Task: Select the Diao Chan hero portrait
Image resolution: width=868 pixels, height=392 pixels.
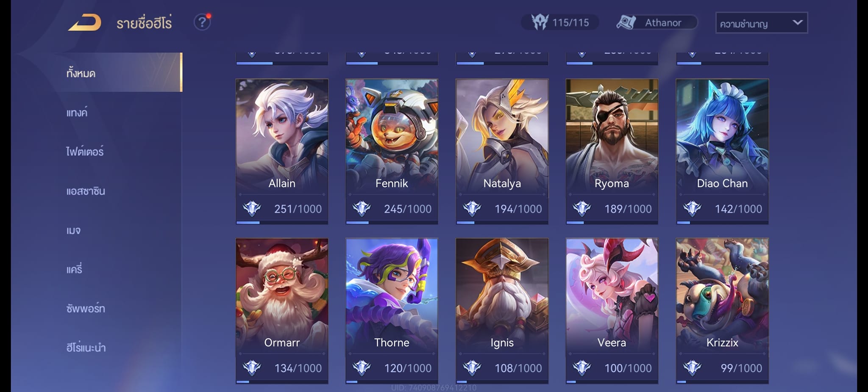Action: 722,135
